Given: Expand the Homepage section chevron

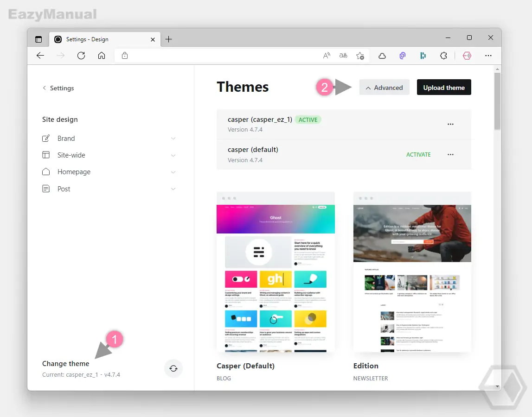Looking at the screenshot, I should [x=173, y=172].
